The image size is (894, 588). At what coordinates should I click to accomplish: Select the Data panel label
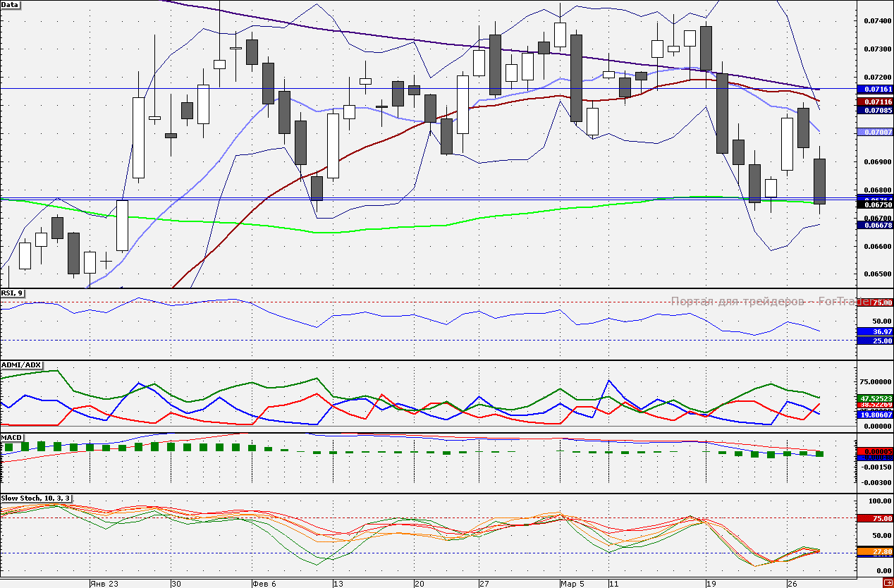point(11,4)
